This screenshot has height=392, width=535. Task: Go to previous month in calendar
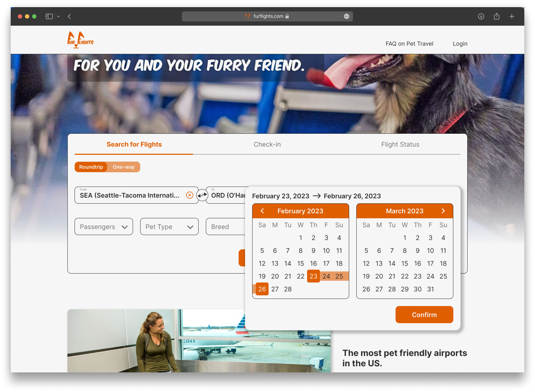pyautogui.click(x=262, y=211)
